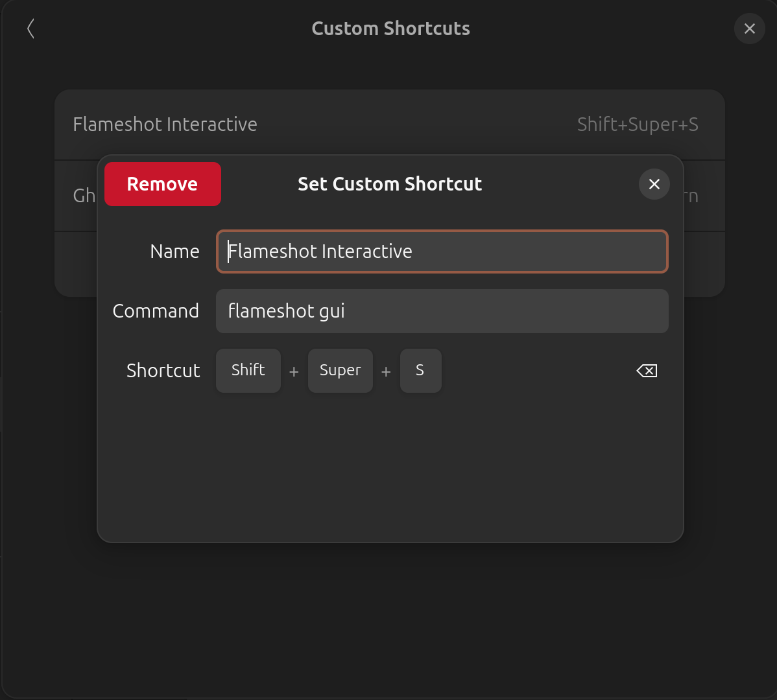The height and width of the screenshot is (700, 777).
Task: Click the Shift+Super+S accelerator text in list
Action: (x=638, y=124)
